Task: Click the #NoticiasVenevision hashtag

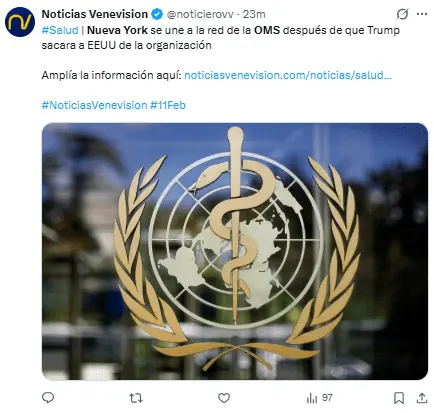Action: point(94,105)
